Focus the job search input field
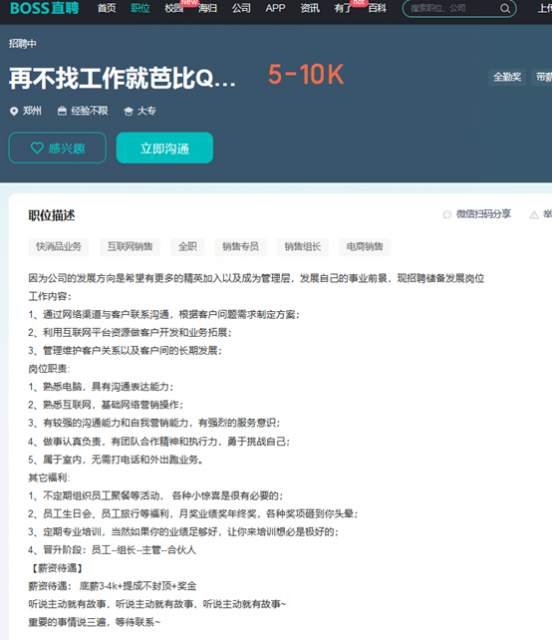The width and height of the screenshot is (552, 640). (x=453, y=8)
